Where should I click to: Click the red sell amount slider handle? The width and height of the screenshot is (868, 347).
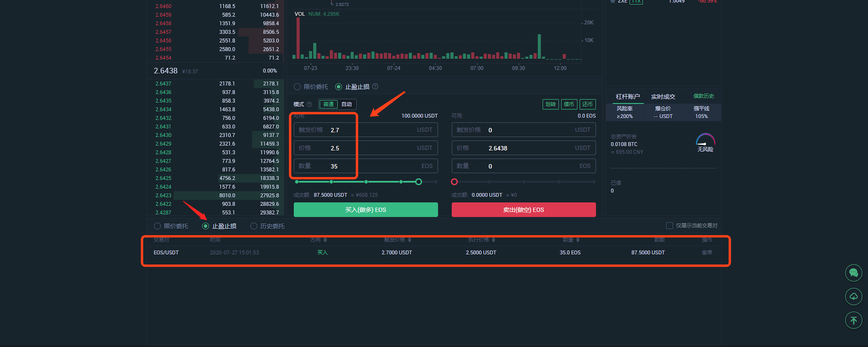coord(454,182)
